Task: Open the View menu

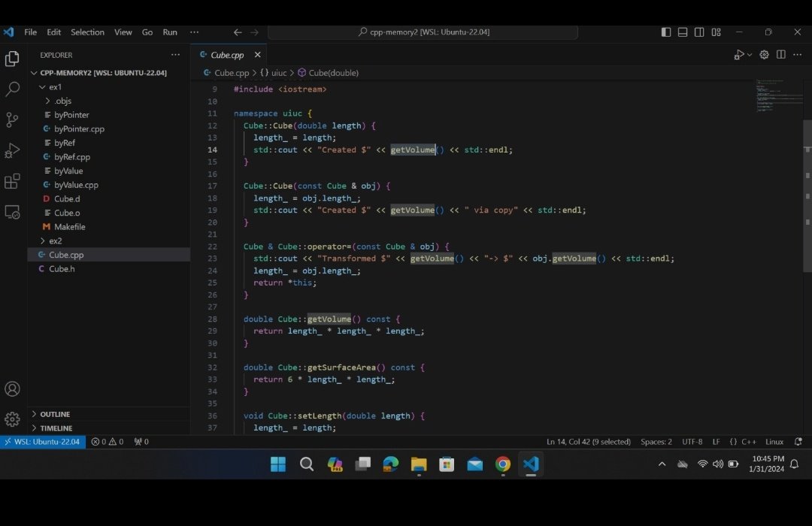Action: coord(123,32)
